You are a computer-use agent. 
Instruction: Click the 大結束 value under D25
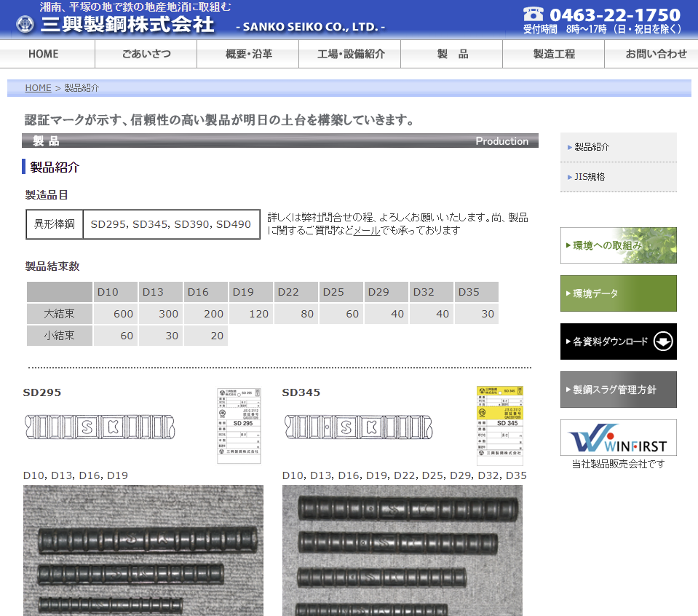click(x=341, y=314)
